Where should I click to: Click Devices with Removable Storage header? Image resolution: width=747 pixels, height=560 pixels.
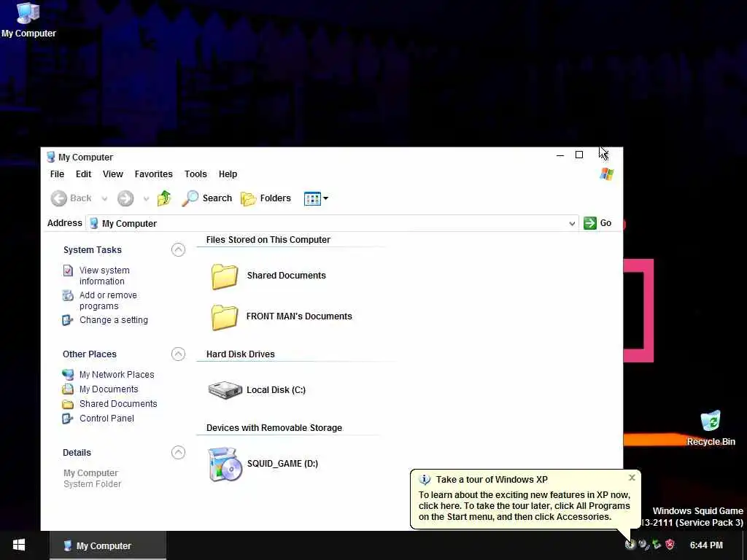pos(274,428)
